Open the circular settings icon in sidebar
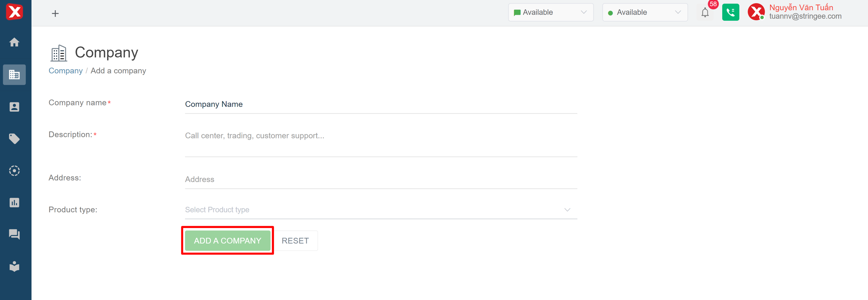 [x=14, y=171]
